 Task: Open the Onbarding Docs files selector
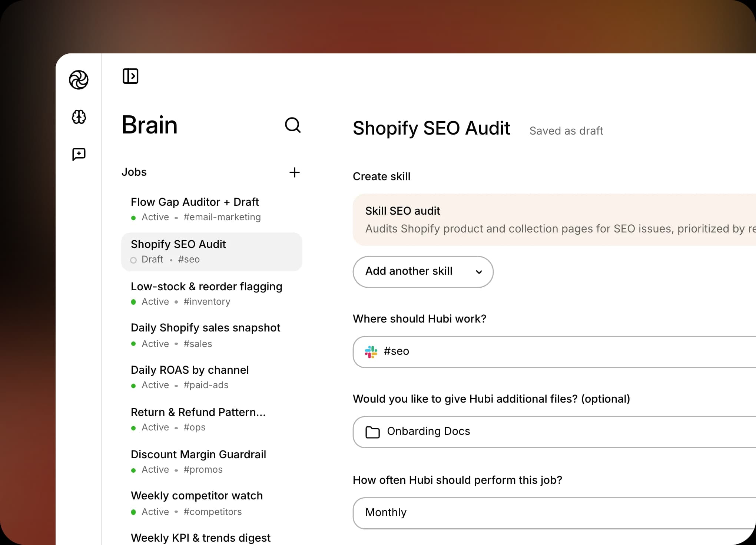pyautogui.click(x=554, y=432)
